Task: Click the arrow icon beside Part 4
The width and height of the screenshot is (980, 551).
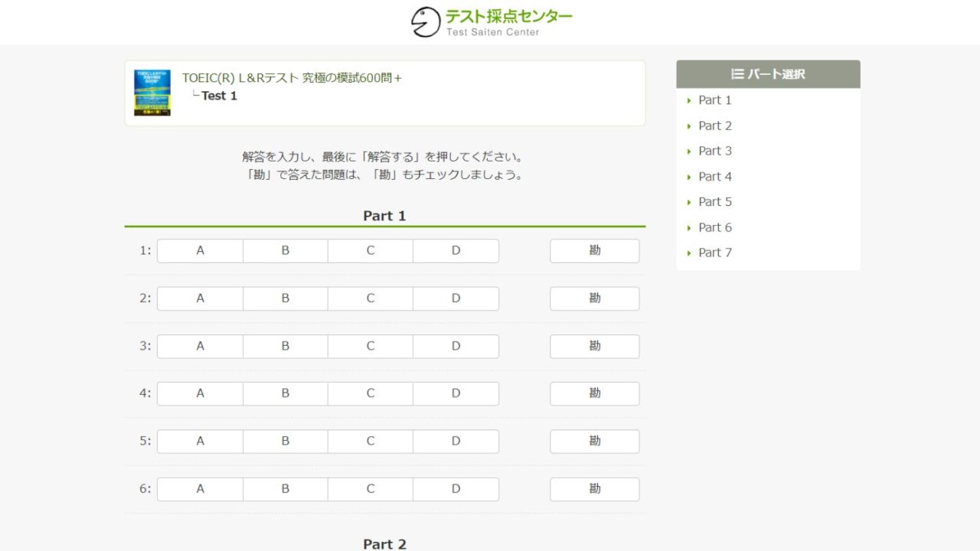Action: pos(690,176)
